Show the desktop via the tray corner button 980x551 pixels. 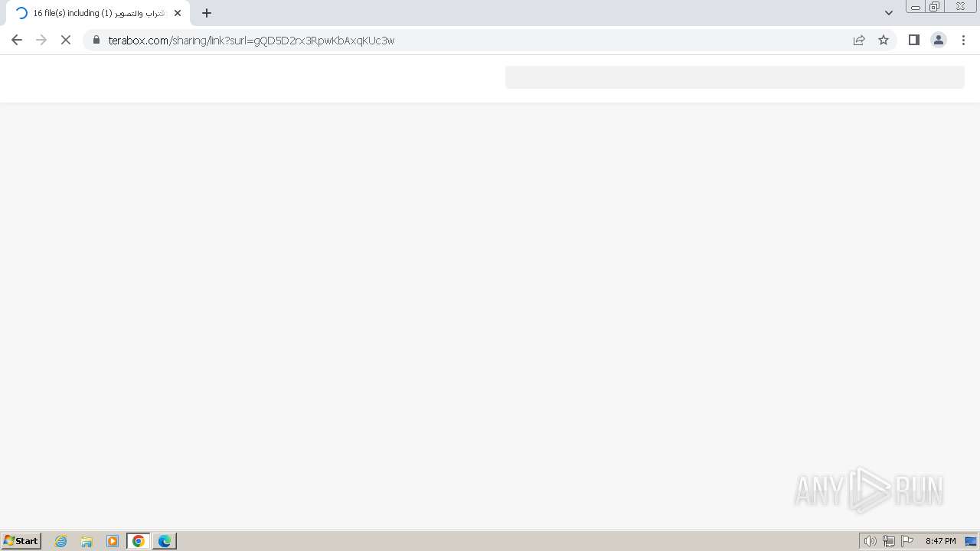971,541
